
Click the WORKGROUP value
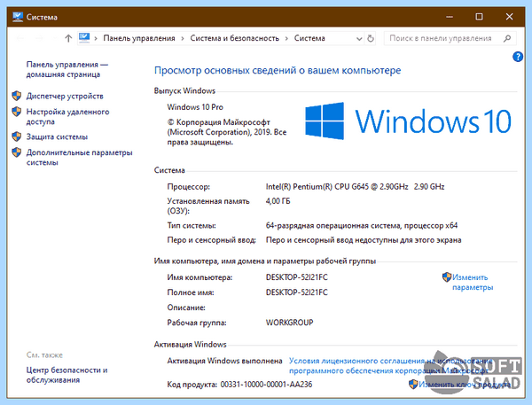coord(289,323)
